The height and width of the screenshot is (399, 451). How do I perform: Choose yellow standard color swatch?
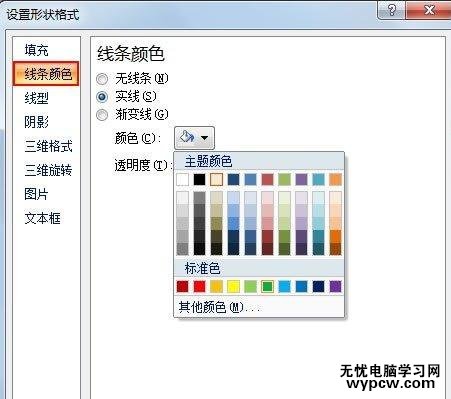[233, 286]
